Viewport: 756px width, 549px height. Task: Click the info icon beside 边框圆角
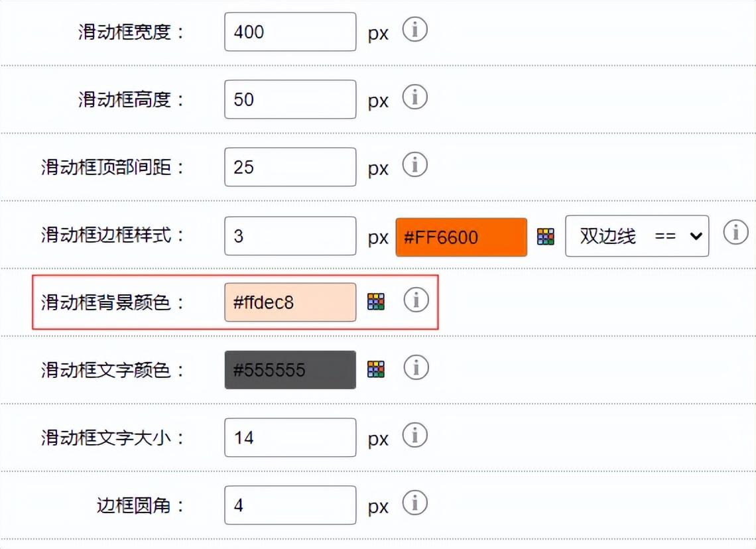point(414,504)
